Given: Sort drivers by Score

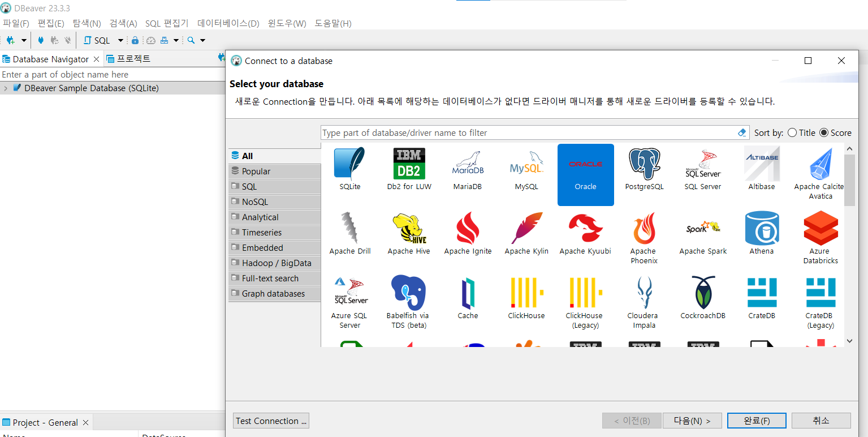Looking at the screenshot, I should 835,132.
